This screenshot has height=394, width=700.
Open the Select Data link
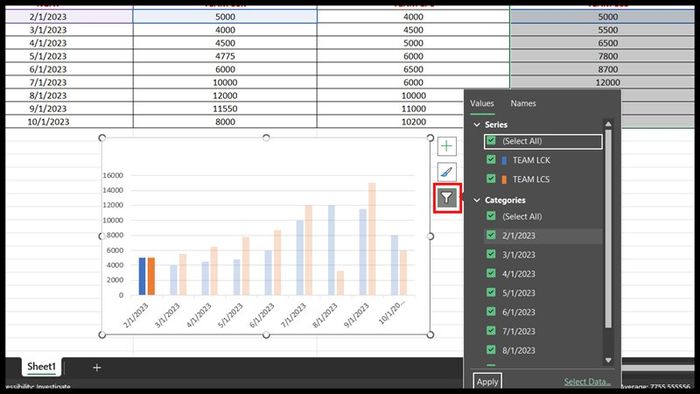tap(587, 382)
